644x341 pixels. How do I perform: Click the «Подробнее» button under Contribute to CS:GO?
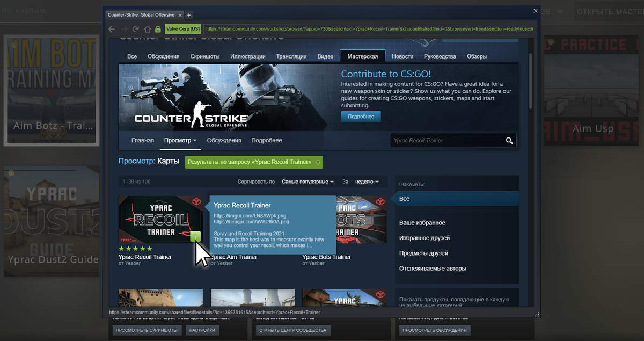(x=361, y=116)
